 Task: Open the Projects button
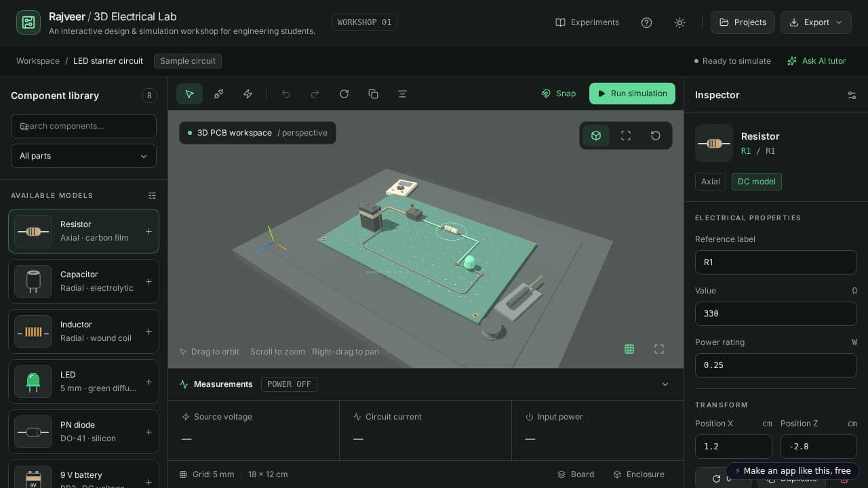pos(743,22)
